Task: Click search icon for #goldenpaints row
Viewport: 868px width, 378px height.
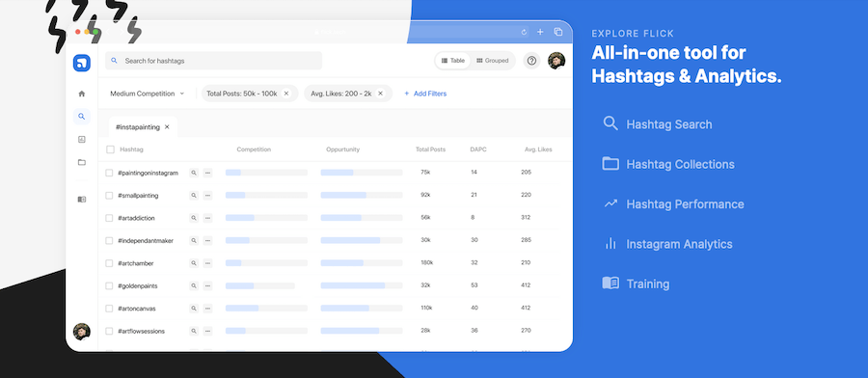Action: pos(194,286)
